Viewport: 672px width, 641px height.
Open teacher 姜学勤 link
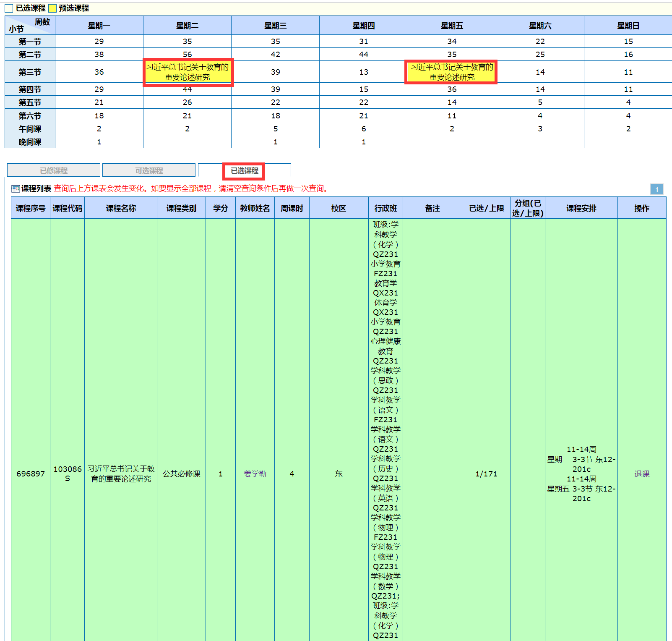[255, 474]
